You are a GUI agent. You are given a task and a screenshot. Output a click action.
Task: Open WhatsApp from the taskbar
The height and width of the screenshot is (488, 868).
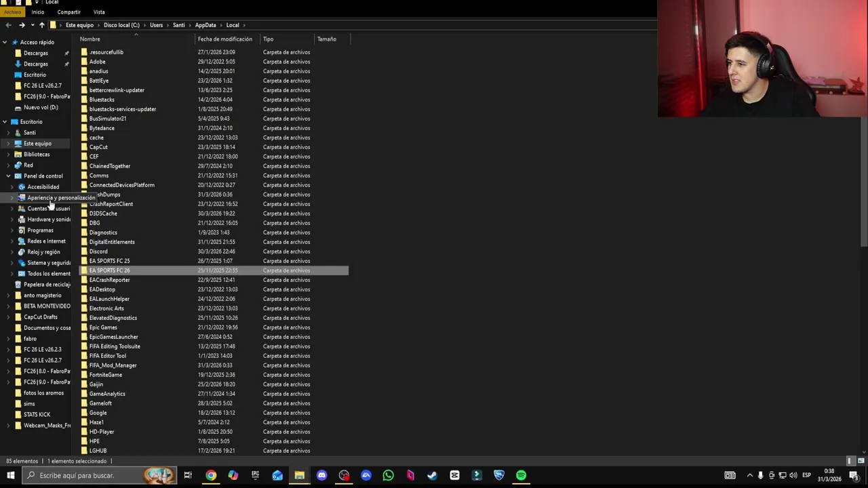[x=388, y=475]
